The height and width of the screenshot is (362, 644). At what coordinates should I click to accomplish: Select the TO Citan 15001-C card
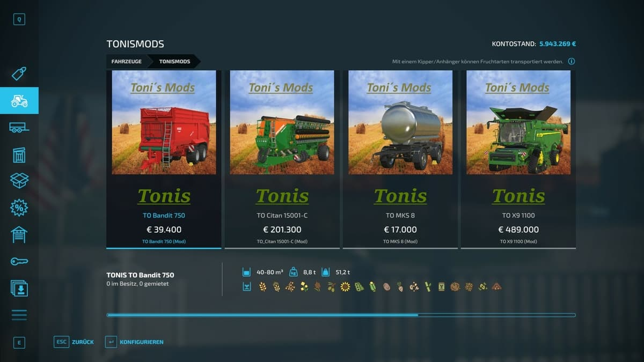tap(282, 159)
